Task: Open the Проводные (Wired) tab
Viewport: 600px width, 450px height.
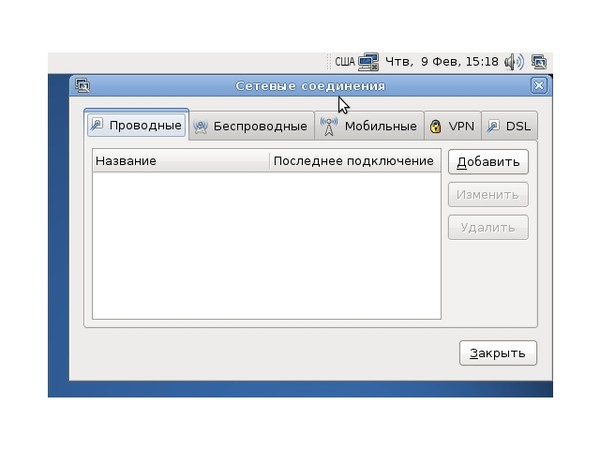Action: point(137,125)
